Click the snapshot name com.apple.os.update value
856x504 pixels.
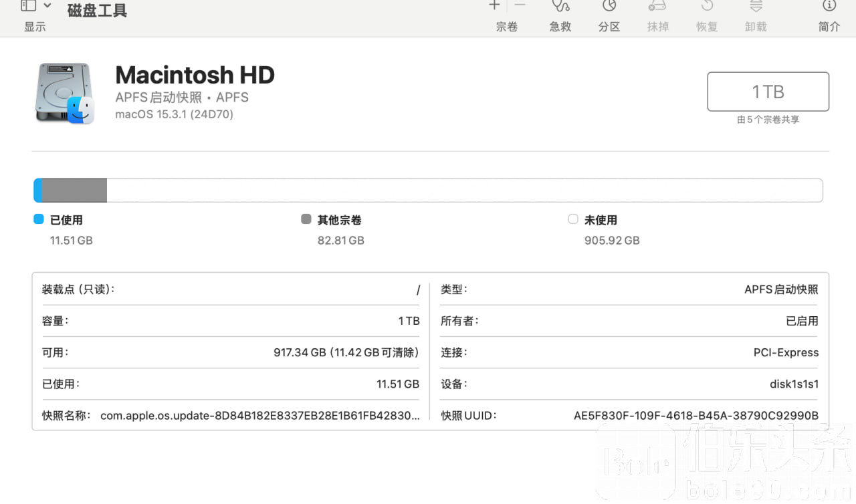point(260,416)
